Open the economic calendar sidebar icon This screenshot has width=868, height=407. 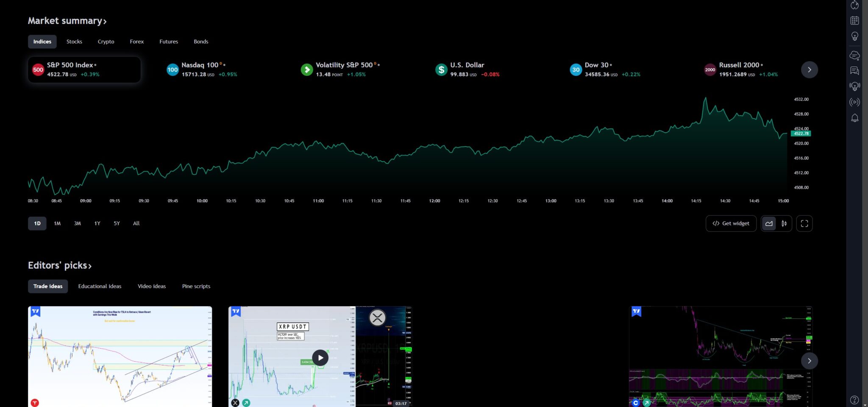pos(855,20)
